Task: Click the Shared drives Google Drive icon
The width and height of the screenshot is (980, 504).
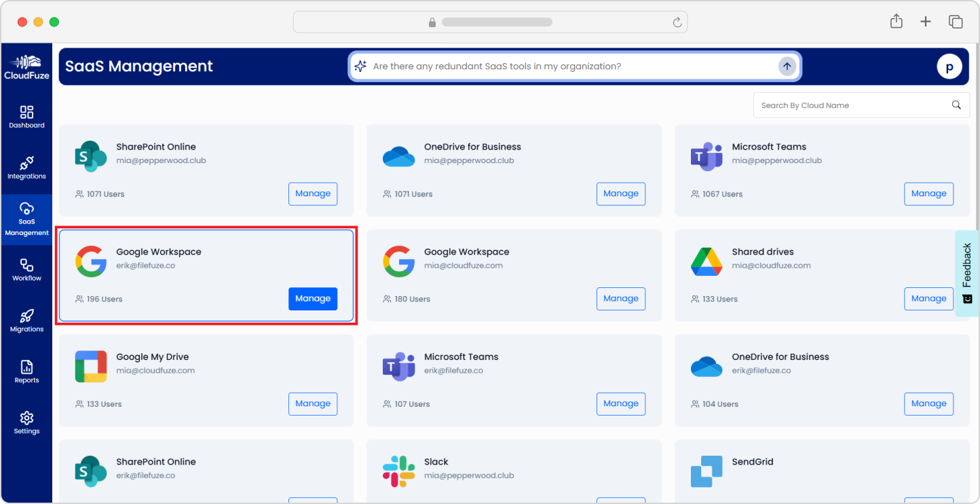Action: coord(706,262)
